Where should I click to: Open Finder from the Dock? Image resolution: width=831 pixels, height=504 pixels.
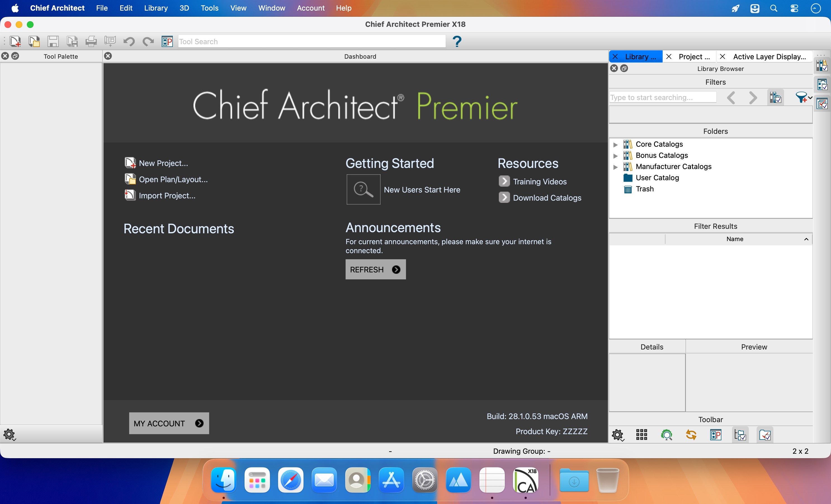coord(224,480)
